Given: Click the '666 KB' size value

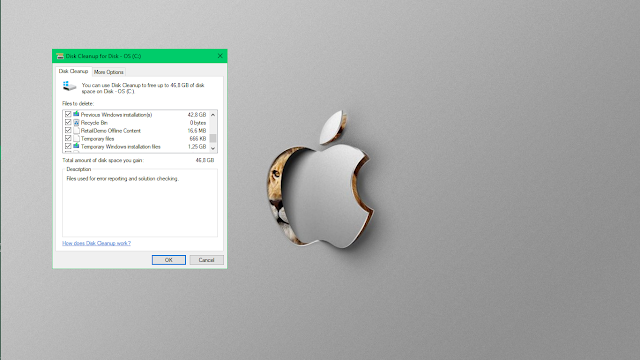Looking at the screenshot, I should 198,138.
